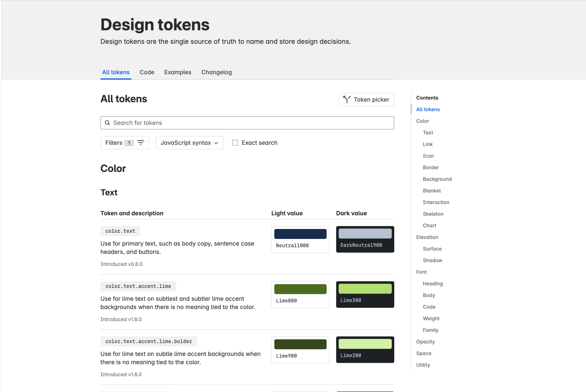The image size is (586, 392).
Task: Click the search magnifier icon in the tokens search bar
Action: (x=108, y=123)
